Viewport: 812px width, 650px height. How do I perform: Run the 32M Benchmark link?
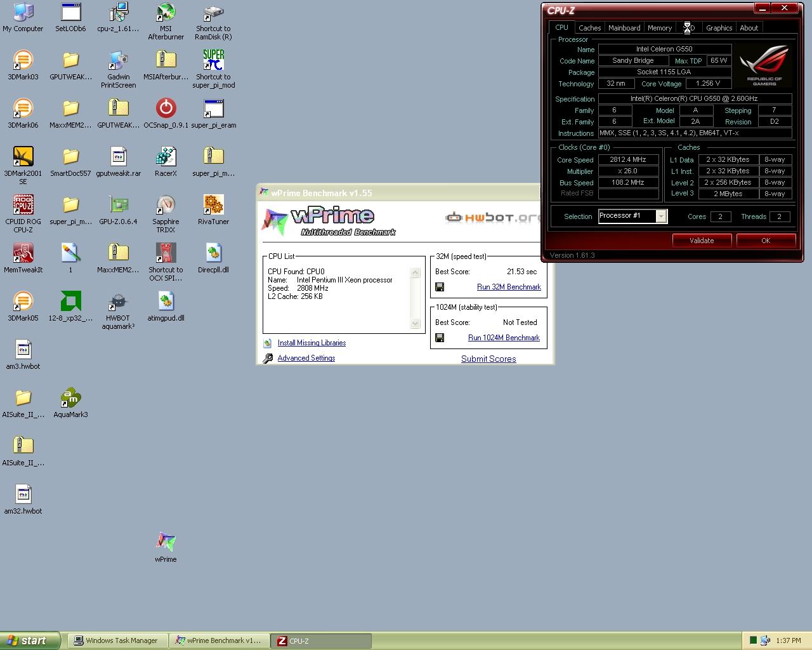pyautogui.click(x=509, y=287)
